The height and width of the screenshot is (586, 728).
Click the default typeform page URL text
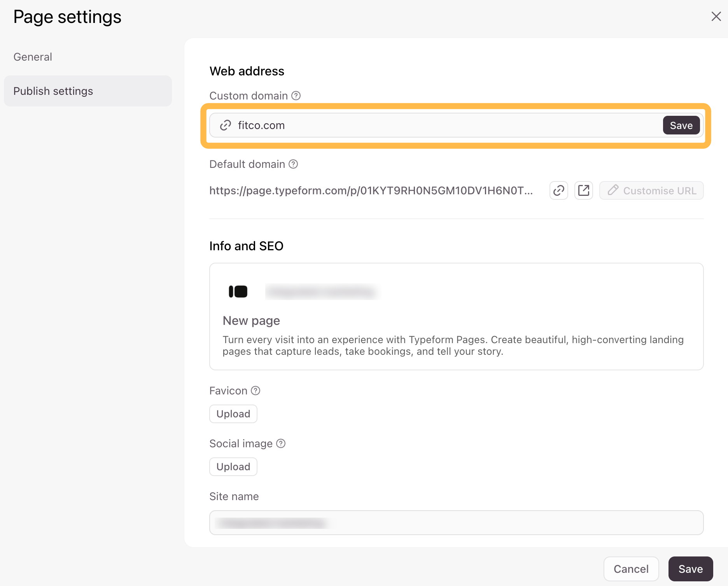tap(371, 190)
